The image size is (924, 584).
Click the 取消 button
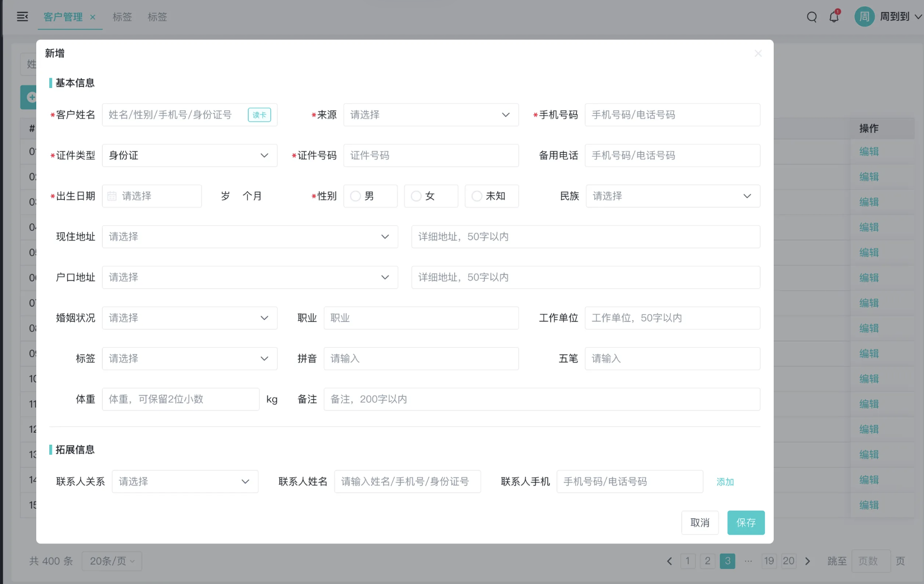700,523
